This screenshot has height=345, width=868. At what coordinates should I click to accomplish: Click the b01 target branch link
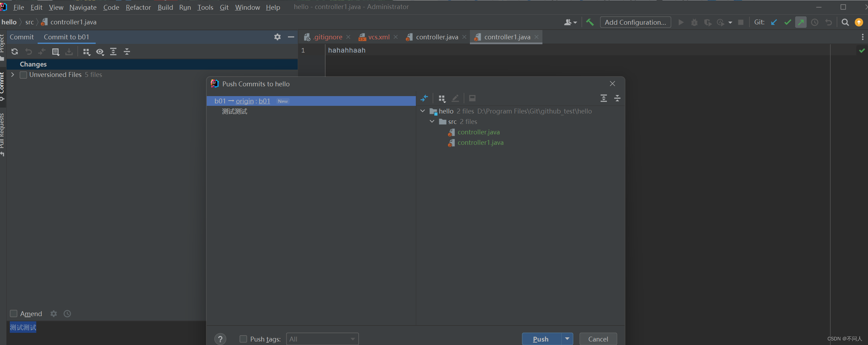click(265, 101)
